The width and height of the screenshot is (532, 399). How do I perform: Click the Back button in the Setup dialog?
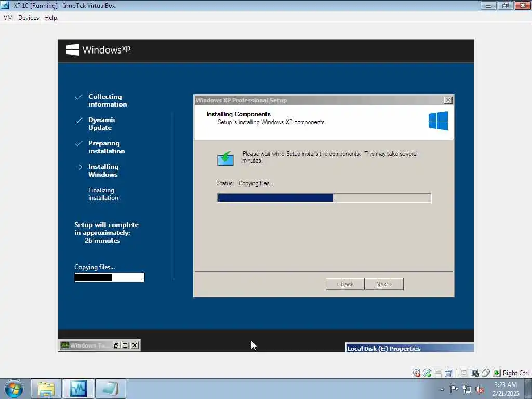(x=345, y=284)
